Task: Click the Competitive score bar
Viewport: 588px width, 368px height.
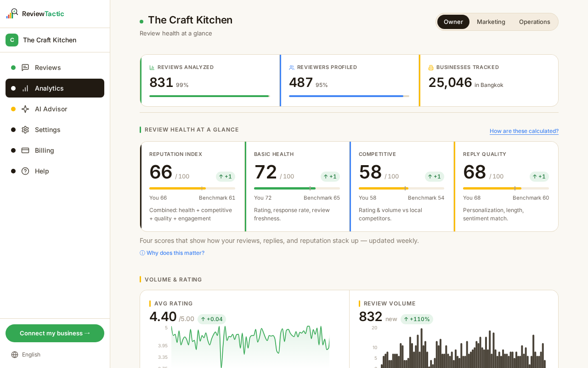Action: [x=401, y=188]
